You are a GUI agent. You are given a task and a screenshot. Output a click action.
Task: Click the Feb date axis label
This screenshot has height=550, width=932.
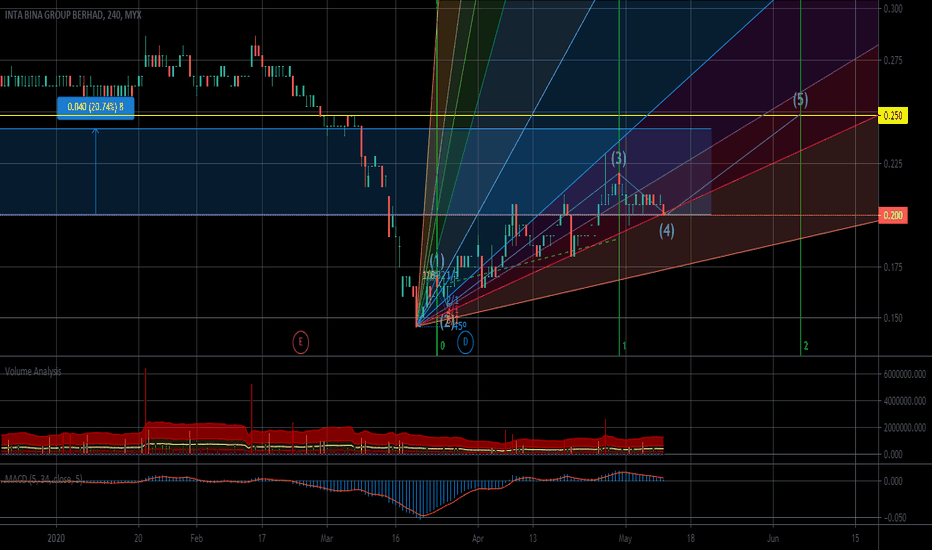point(196,538)
